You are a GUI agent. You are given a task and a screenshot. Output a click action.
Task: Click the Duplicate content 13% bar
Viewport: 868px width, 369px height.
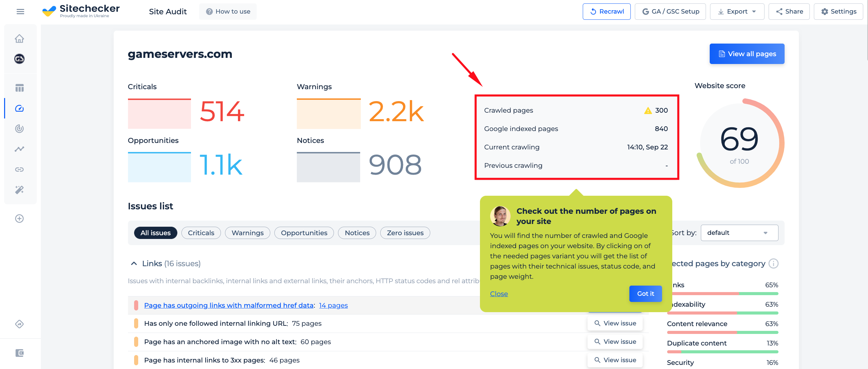722,352
